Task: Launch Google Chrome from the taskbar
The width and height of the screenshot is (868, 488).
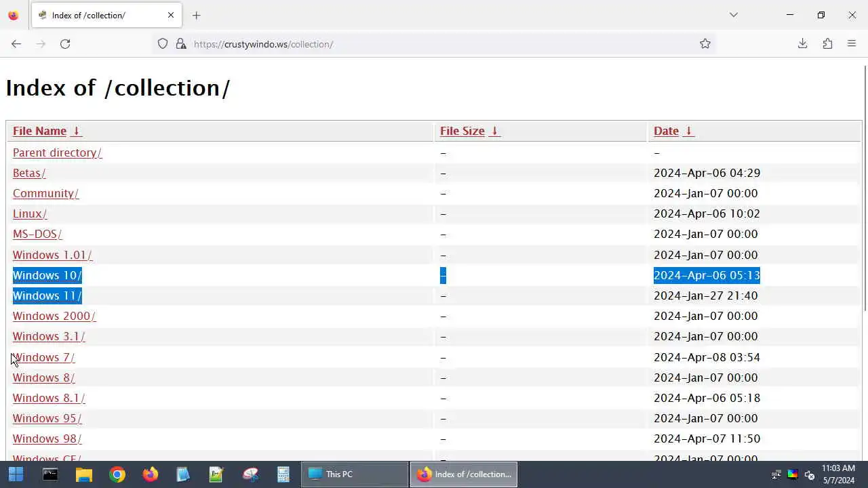Action: pyautogui.click(x=117, y=474)
